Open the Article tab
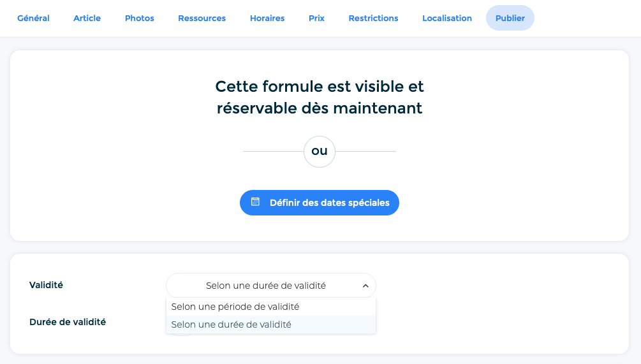 (x=87, y=18)
